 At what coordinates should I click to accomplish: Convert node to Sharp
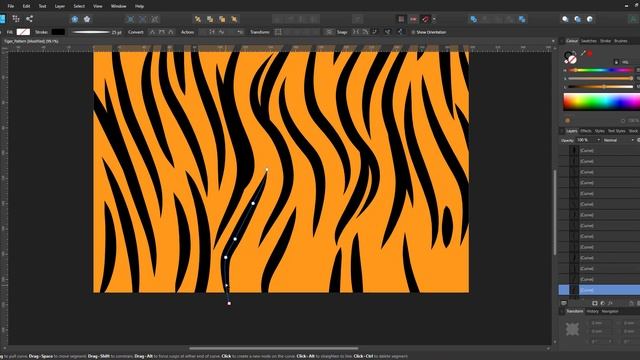152,32
